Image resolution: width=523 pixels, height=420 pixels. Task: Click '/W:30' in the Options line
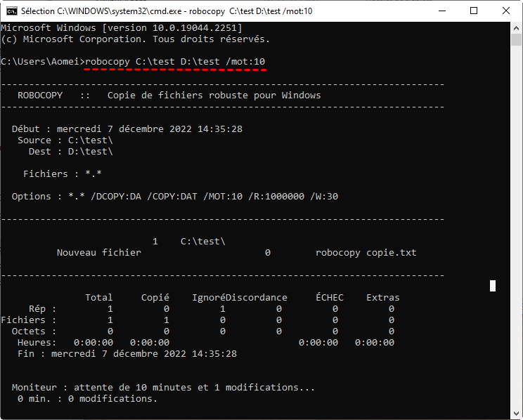click(324, 197)
